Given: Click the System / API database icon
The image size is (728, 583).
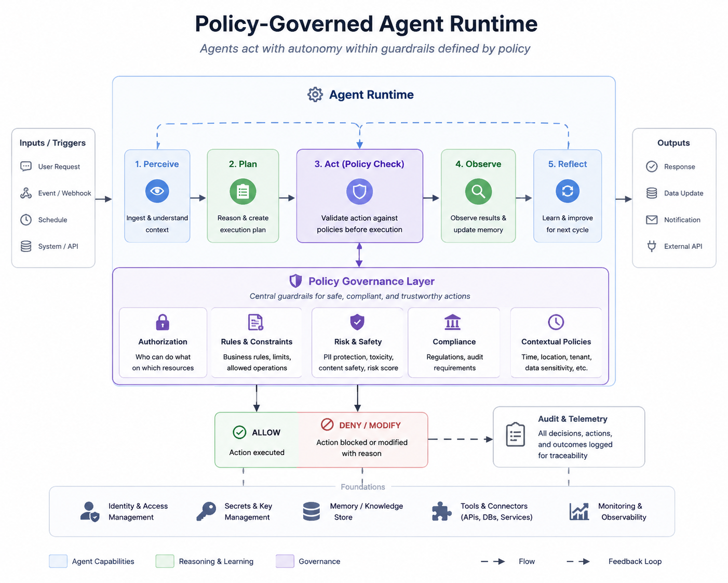Looking at the screenshot, I should pyautogui.click(x=26, y=246).
